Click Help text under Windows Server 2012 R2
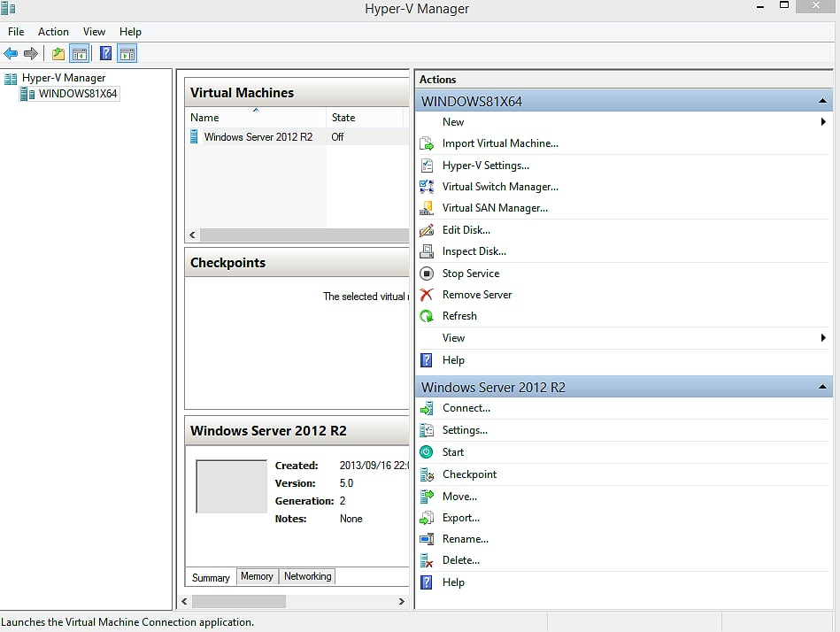 click(453, 582)
